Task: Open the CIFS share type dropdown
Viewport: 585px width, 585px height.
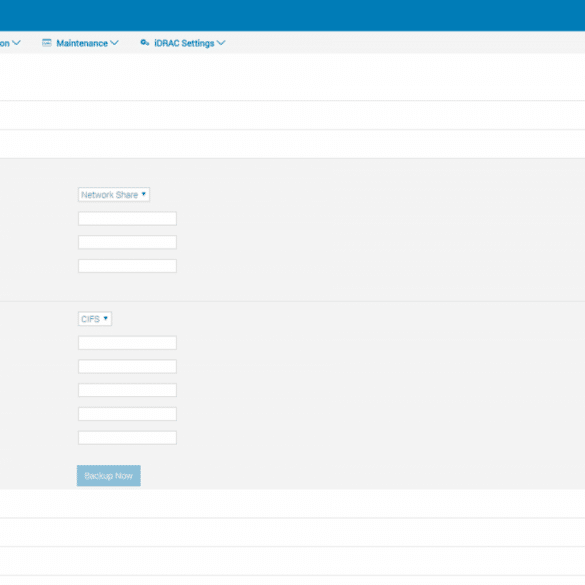Action: pos(95,319)
